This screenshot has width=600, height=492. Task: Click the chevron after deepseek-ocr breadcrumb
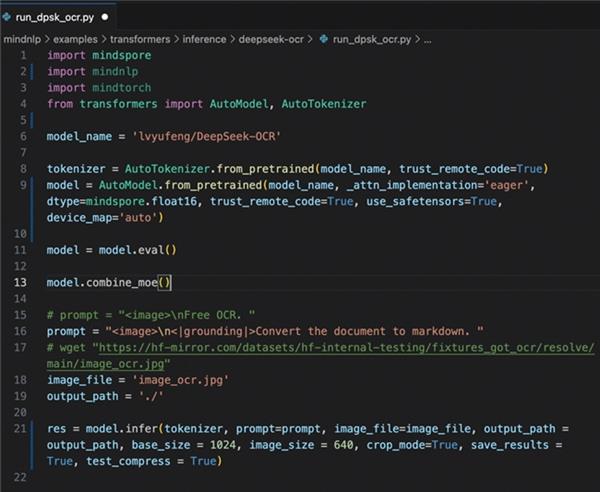(310, 39)
